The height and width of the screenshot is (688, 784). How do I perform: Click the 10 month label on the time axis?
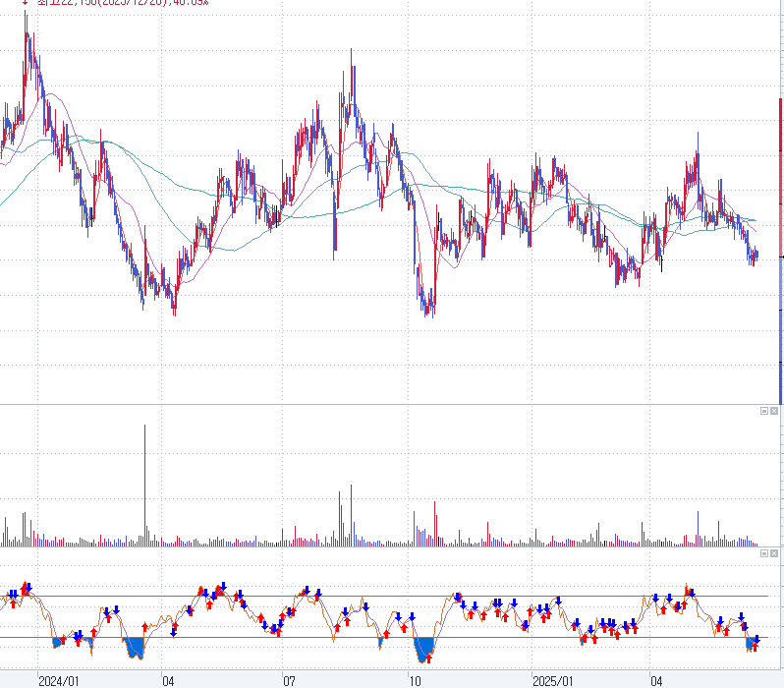click(415, 680)
